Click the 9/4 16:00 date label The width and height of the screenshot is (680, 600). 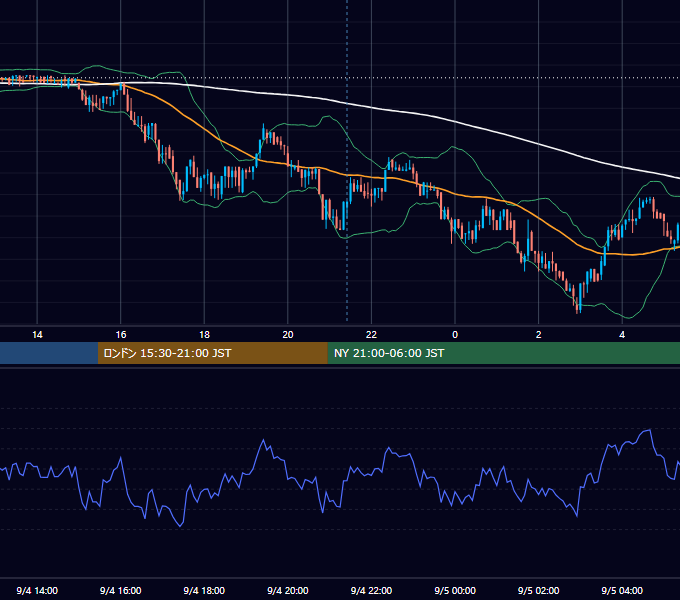[x=121, y=590]
